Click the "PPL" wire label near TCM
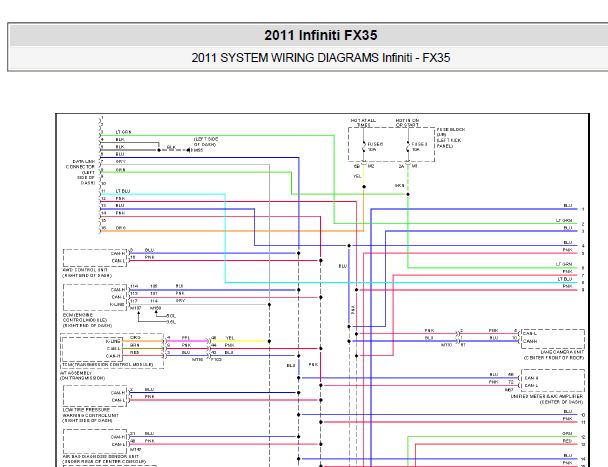Screen dimensions: 608x467 click(186, 338)
